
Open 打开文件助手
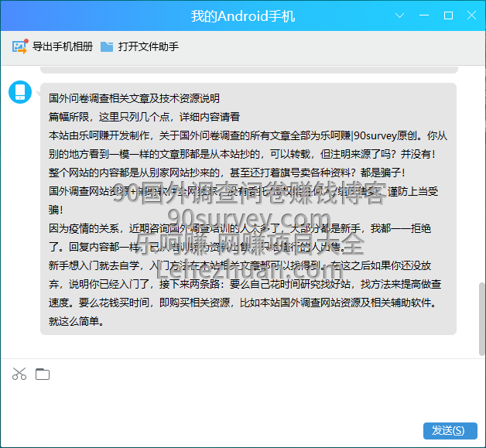tap(148, 46)
